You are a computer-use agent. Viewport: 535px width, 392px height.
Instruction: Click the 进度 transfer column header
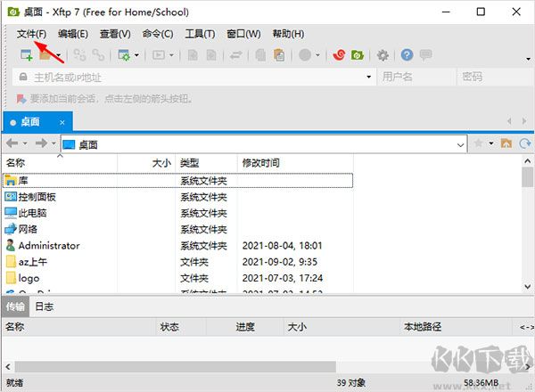tap(245, 327)
